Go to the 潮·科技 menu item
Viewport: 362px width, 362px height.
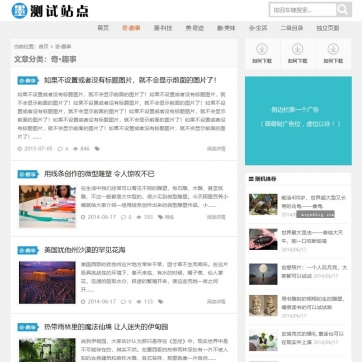pos(163,28)
